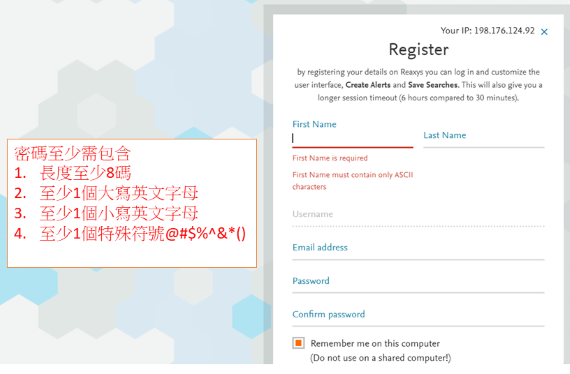Click the Password field
570x374 pixels.
418,284
